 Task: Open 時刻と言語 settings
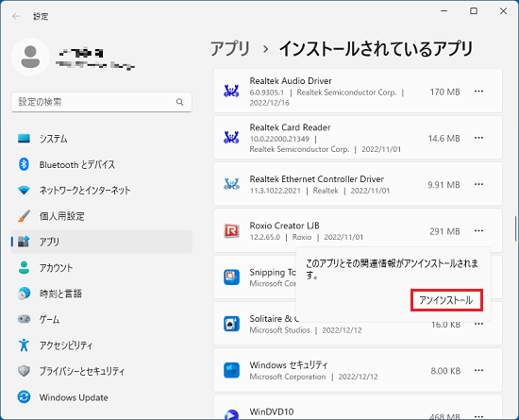102,294
